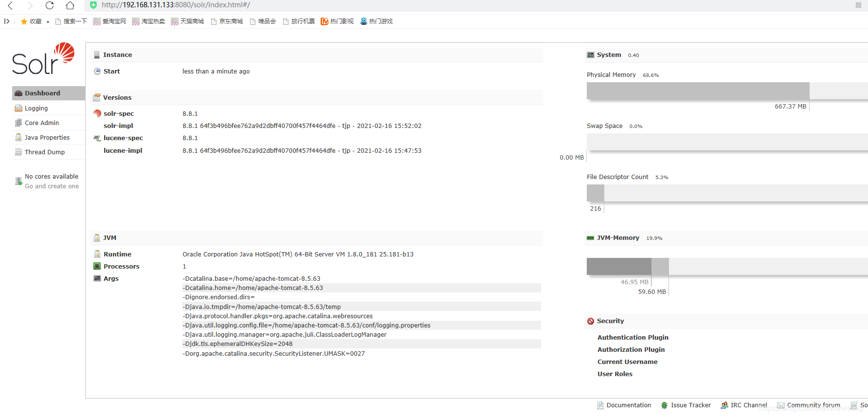Open the 热门影视 bookmark
The height and width of the screenshot is (417, 868).
(x=337, y=21)
